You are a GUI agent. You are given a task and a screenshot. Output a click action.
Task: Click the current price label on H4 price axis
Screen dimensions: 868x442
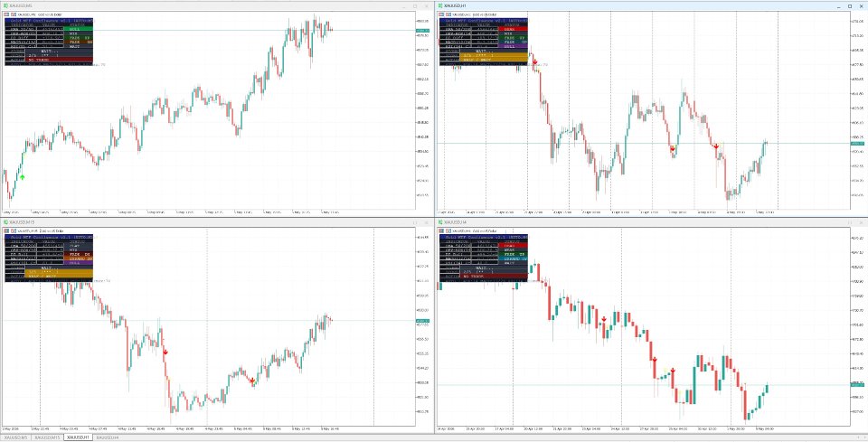[857, 384]
